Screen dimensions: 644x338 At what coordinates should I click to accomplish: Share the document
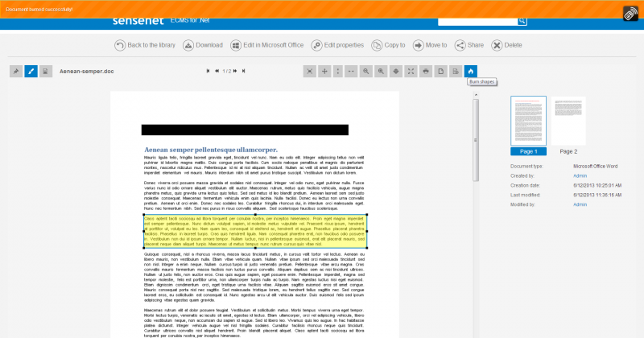469,45
